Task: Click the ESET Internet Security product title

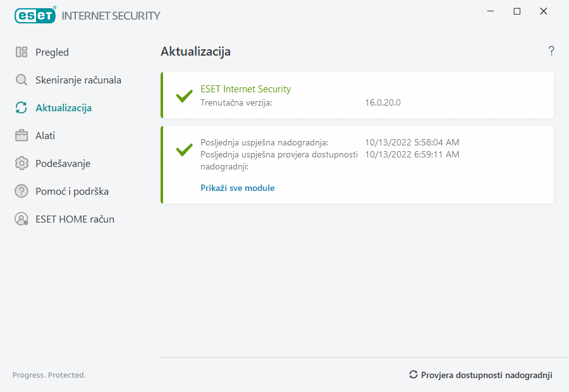Action: click(245, 89)
